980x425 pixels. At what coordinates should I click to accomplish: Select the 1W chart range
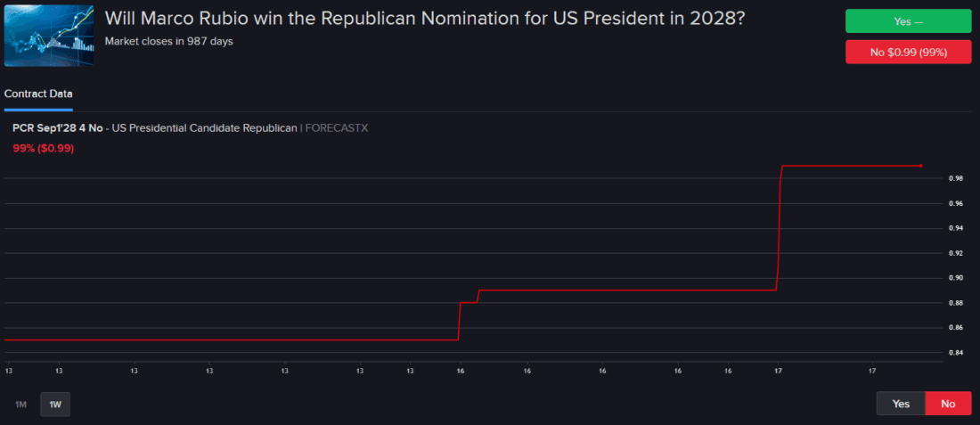pos(55,405)
